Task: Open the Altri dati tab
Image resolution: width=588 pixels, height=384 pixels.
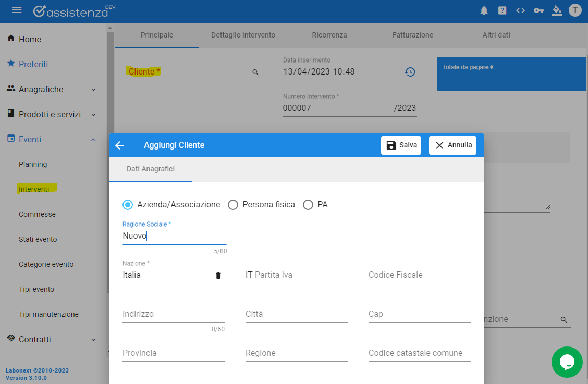Action: 496,35
